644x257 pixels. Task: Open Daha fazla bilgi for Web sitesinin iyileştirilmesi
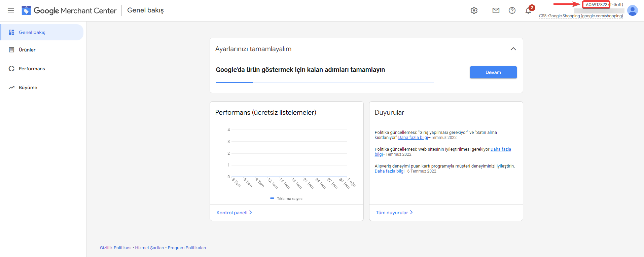(x=501, y=149)
